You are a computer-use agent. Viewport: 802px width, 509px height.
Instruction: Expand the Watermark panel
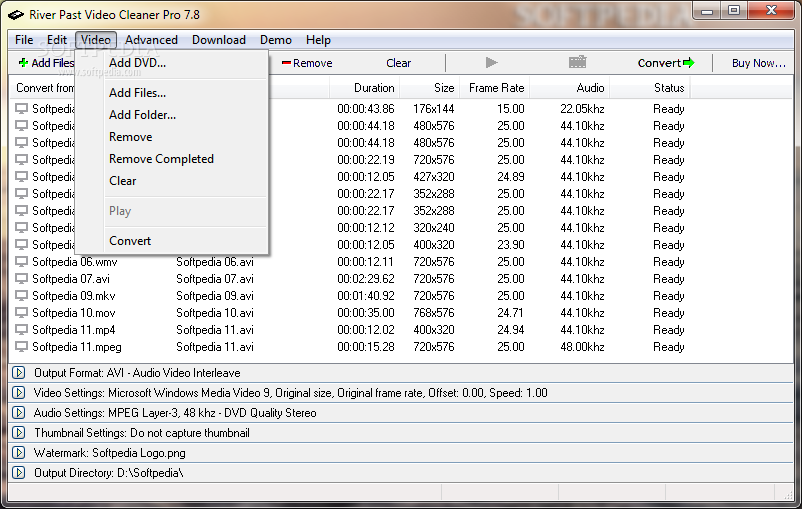coord(19,453)
